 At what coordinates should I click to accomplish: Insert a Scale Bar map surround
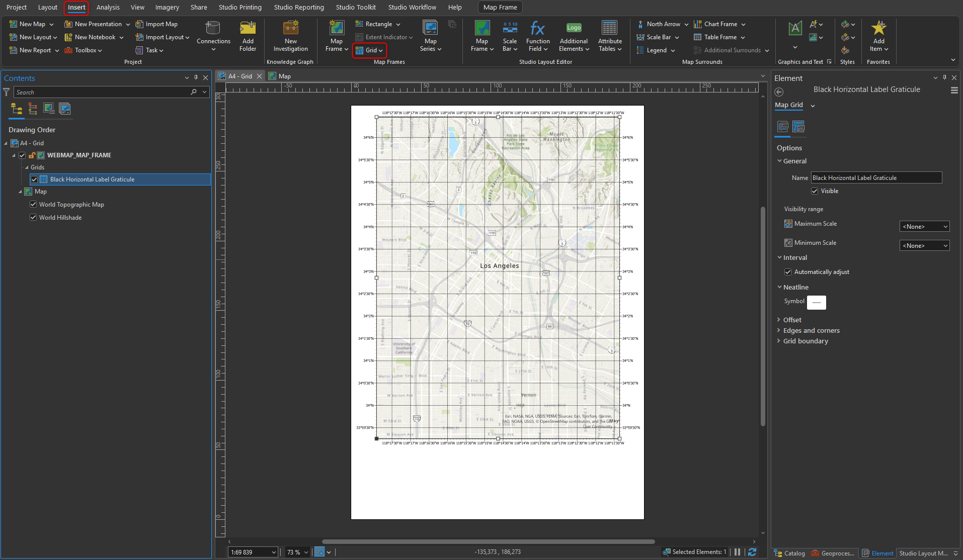pos(658,37)
